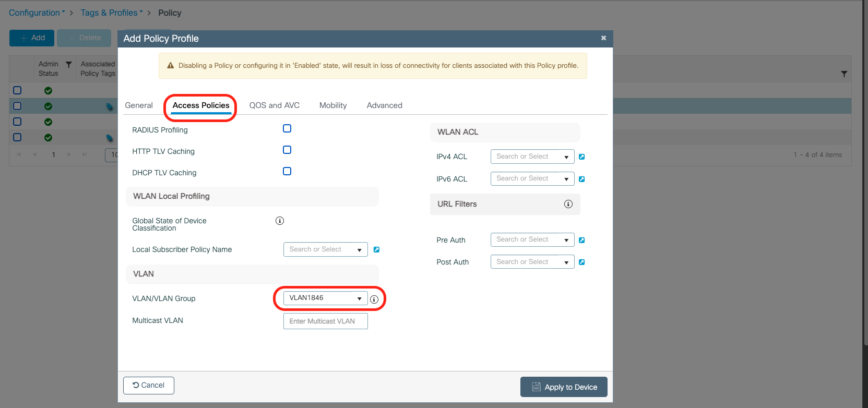Open the Local Subscriber Policy link icon
This screenshot has width=868, height=408.
click(x=376, y=249)
